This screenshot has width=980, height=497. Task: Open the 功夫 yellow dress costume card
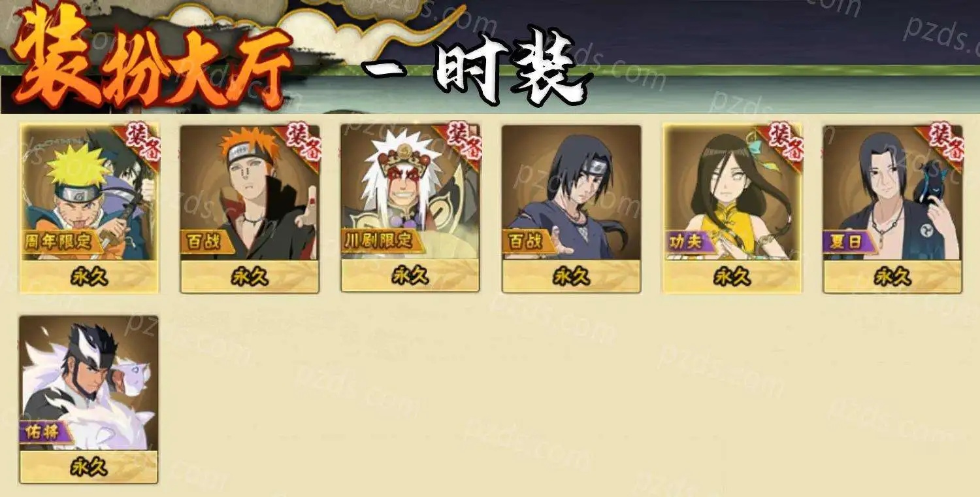732,209
